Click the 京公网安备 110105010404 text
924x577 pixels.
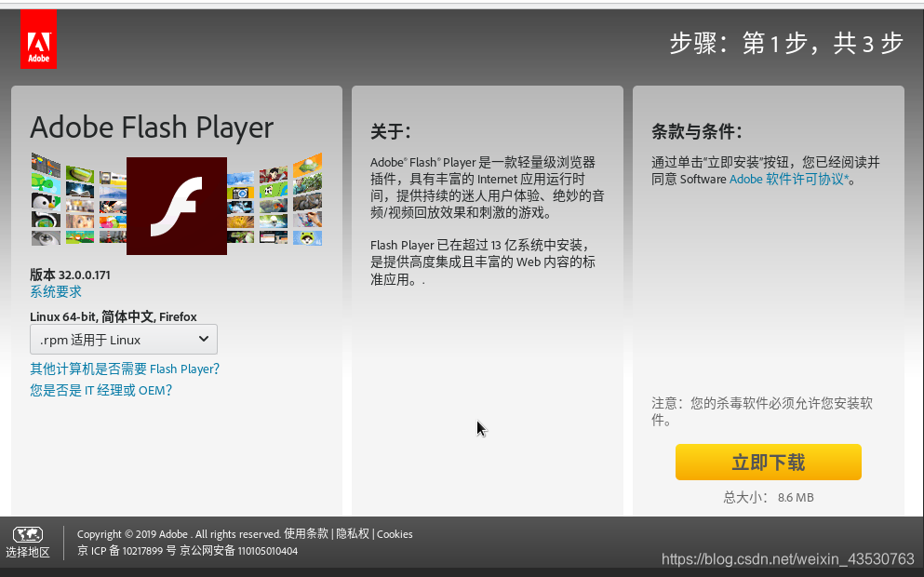pyautogui.click(x=238, y=551)
